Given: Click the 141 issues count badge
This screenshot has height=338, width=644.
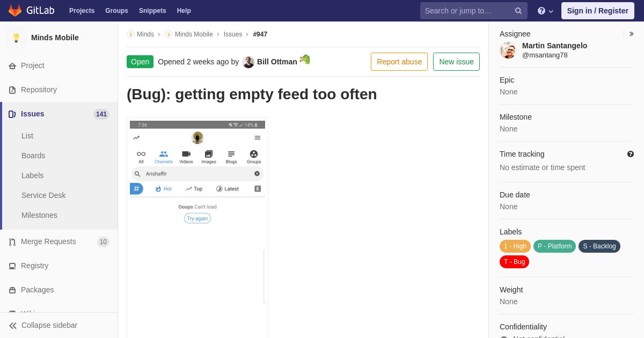Looking at the screenshot, I should click(101, 114).
